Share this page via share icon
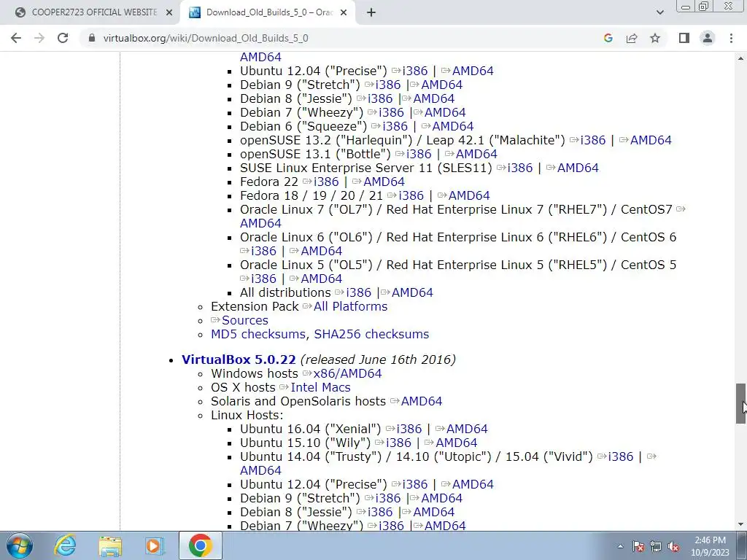The width and height of the screenshot is (747, 560). (x=632, y=38)
